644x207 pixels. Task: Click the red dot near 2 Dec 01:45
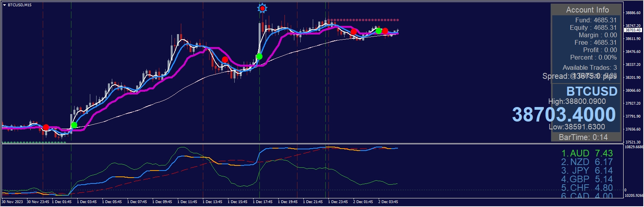354,32
